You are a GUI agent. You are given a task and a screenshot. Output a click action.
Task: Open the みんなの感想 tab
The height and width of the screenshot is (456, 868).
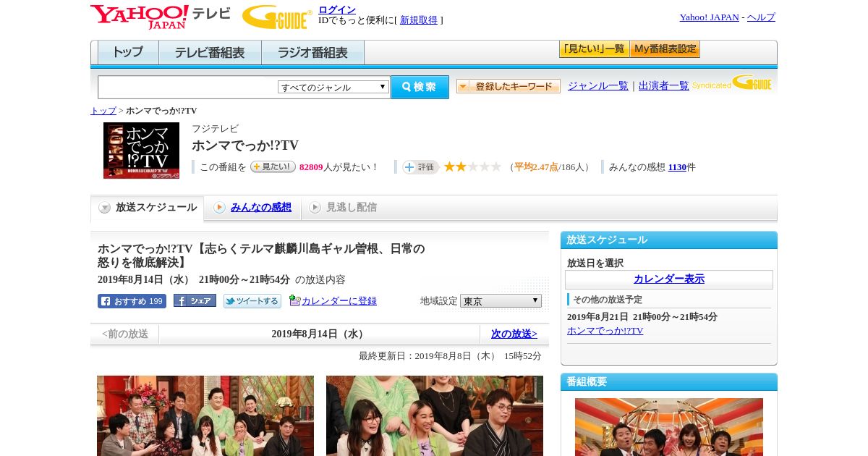[x=260, y=208]
